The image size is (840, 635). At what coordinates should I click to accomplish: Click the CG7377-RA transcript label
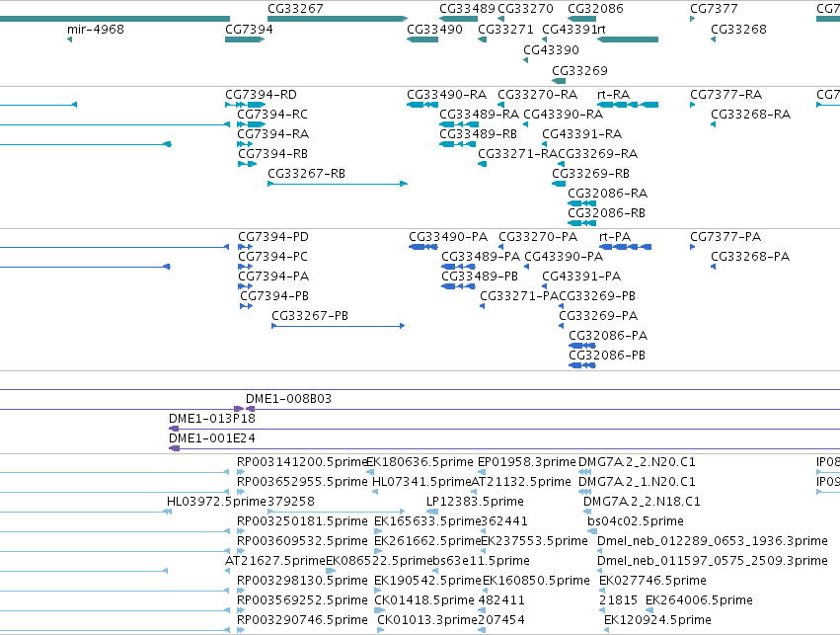pyautogui.click(x=725, y=95)
